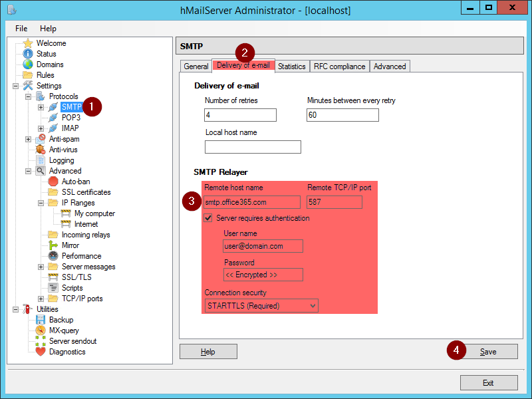Click the SSL/TLS icon
532x399 pixels.
coord(53,277)
